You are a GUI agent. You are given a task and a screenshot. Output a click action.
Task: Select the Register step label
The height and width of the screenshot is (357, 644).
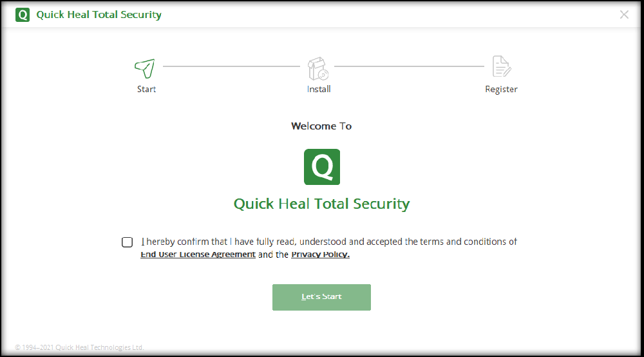501,90
